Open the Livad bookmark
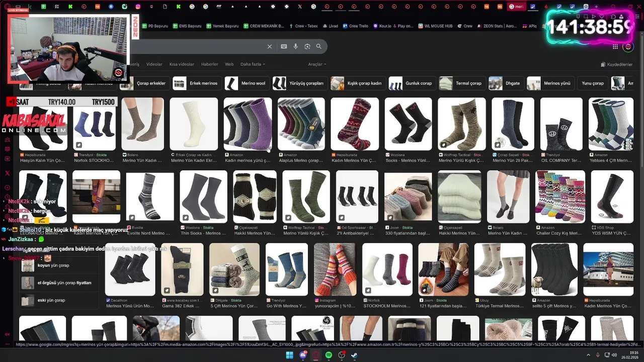The height and width of the screenshot is (362, 644). click(330, 26)
